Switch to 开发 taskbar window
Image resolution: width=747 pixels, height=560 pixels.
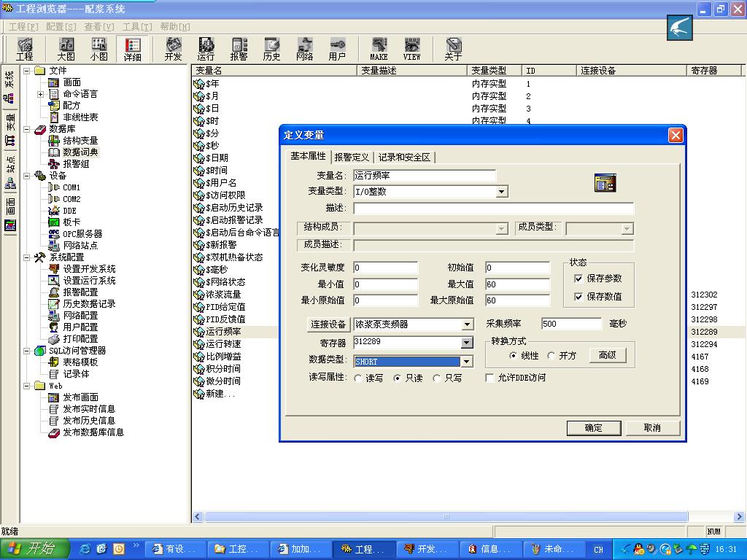(x=427, y=549)
